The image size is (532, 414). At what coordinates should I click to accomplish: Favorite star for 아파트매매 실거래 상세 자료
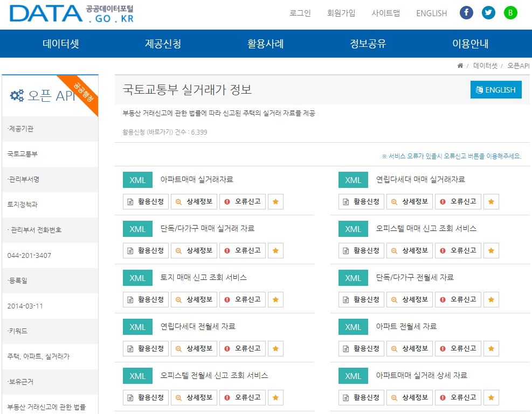tap(491, 397)
